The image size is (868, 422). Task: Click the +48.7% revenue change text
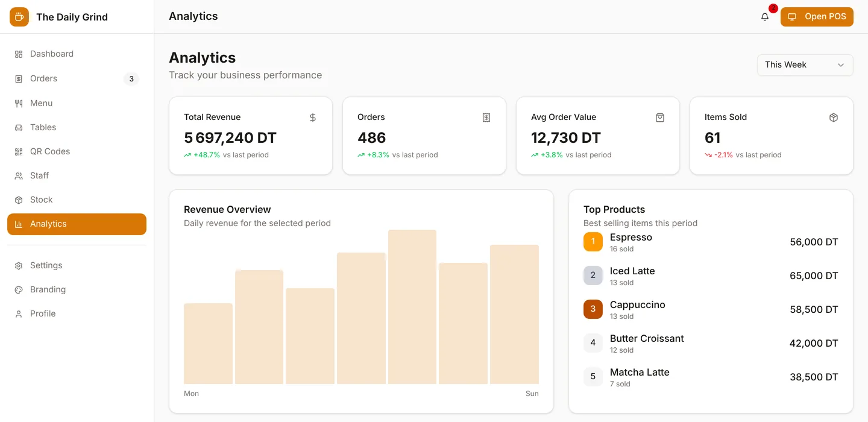pos(207,155)
